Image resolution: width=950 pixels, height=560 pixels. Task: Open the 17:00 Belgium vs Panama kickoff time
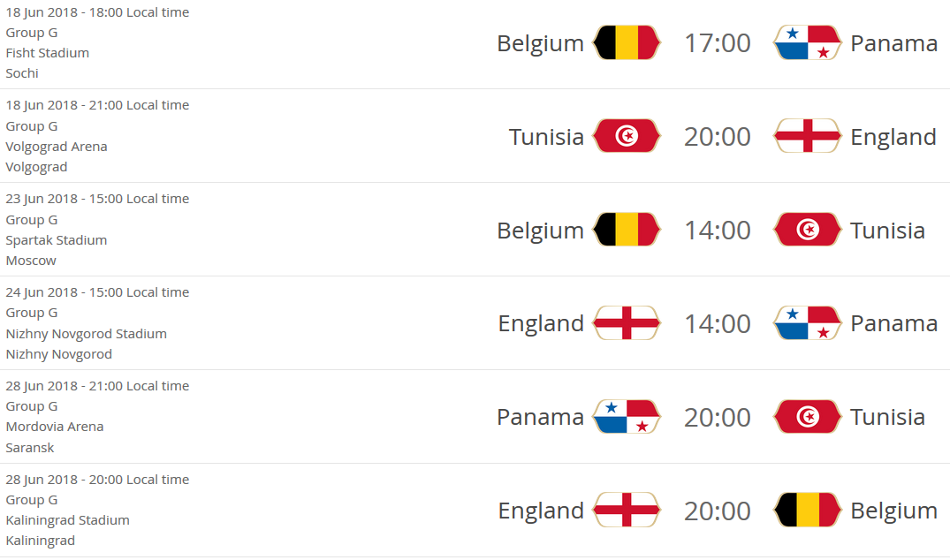[718, 43]
